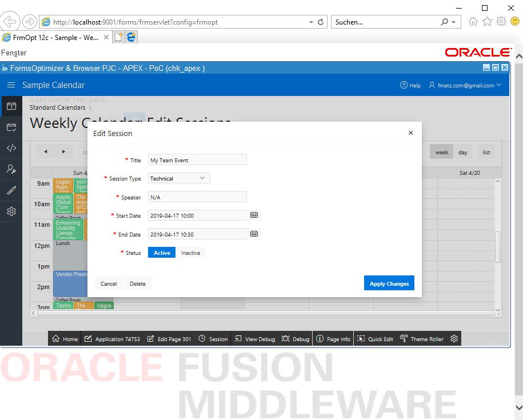Image resolution: width=523 pixels, height=420 pixels.
Task: Expand the search provider dropdown arrow
Action: pos(454,22)
